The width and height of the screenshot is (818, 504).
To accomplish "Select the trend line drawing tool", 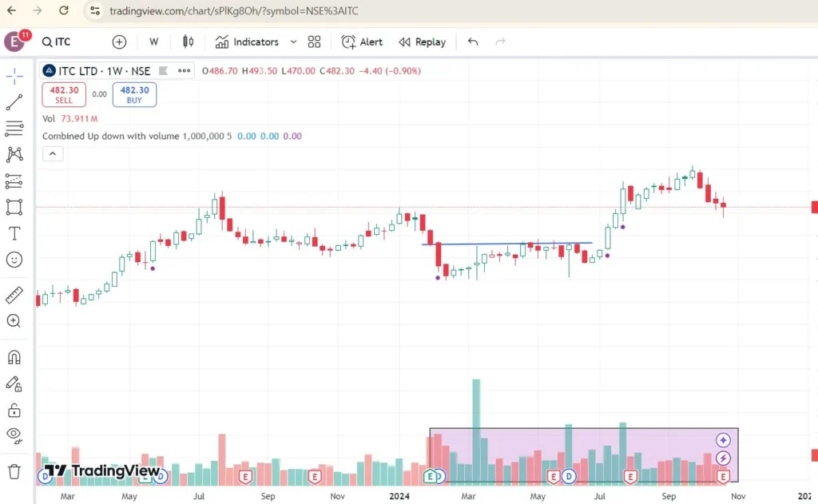I will coord(14,102).
